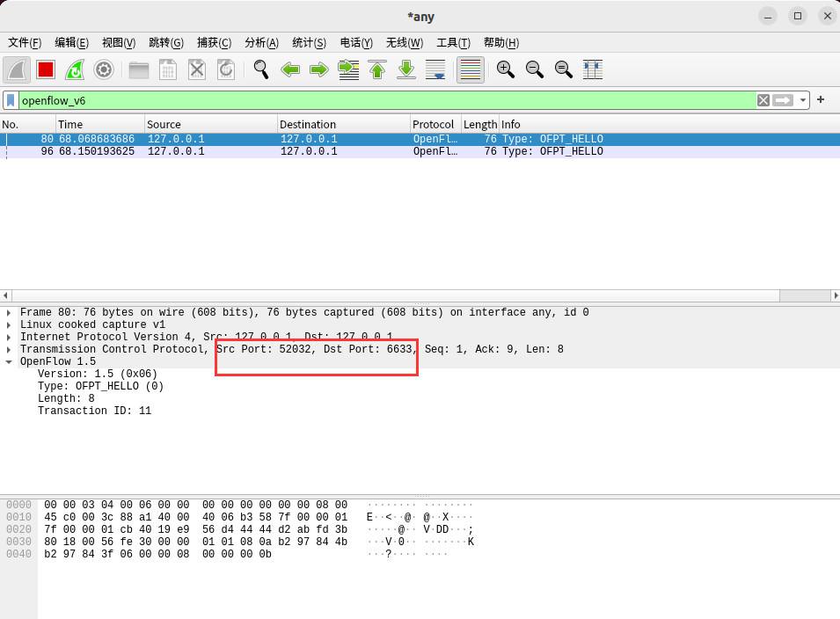
Task: Find a packet with magnifier icon
Action: click(261, 69)
